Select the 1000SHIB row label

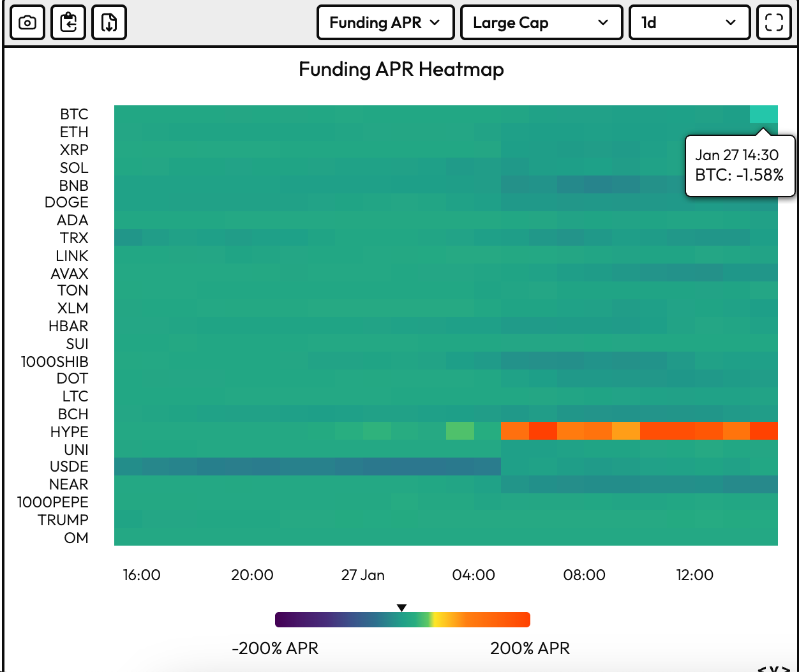tap(55, 362)
